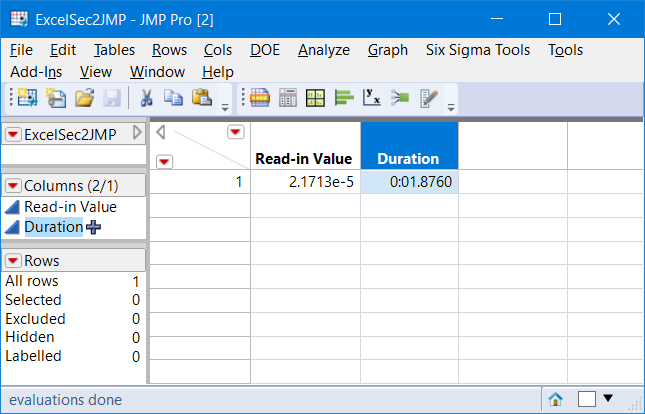
Task: Click the Distribution bar chart icon
Action: point(344,98)
